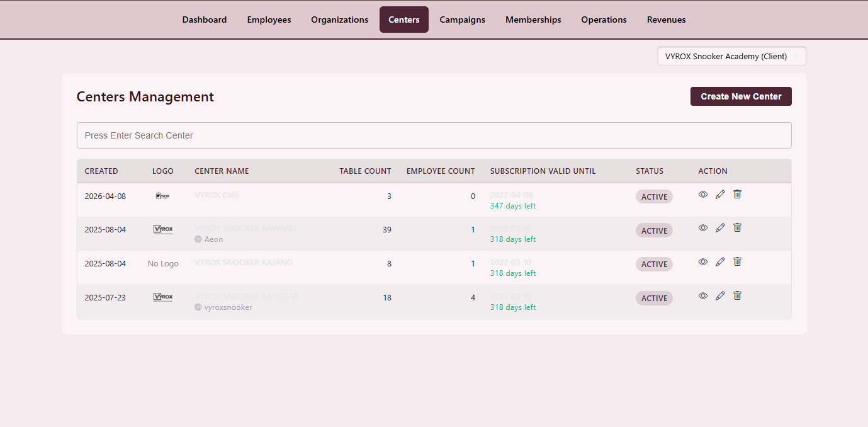The image size is (868, 427).
Task: Delete the VYROX Café center
Action: click(738, 194)
